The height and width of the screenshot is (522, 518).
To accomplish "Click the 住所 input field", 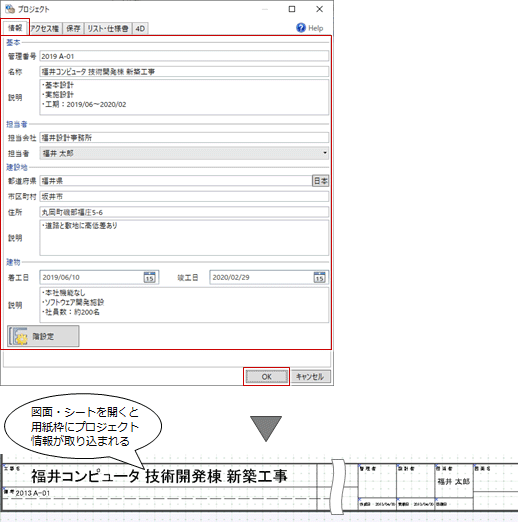I will (184, 212).
